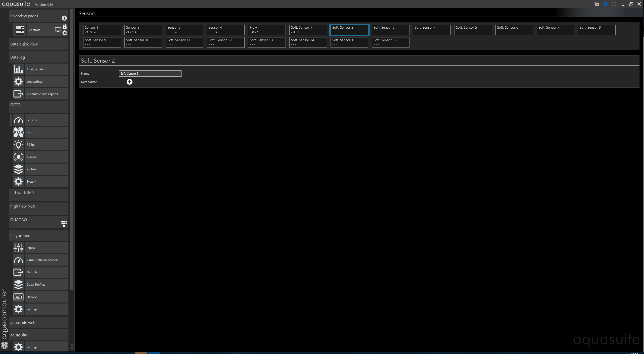Open the Log settings gear icon

pos(18,82)
